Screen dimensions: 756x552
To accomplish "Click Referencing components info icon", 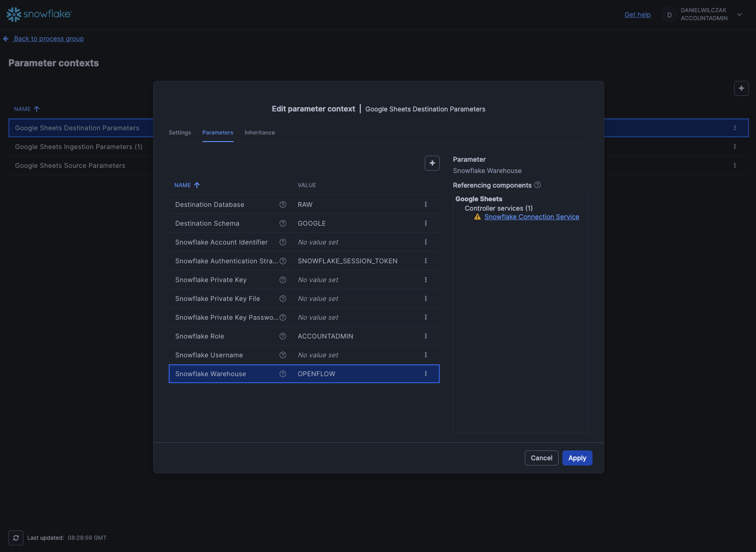I will tap(538, 185).
